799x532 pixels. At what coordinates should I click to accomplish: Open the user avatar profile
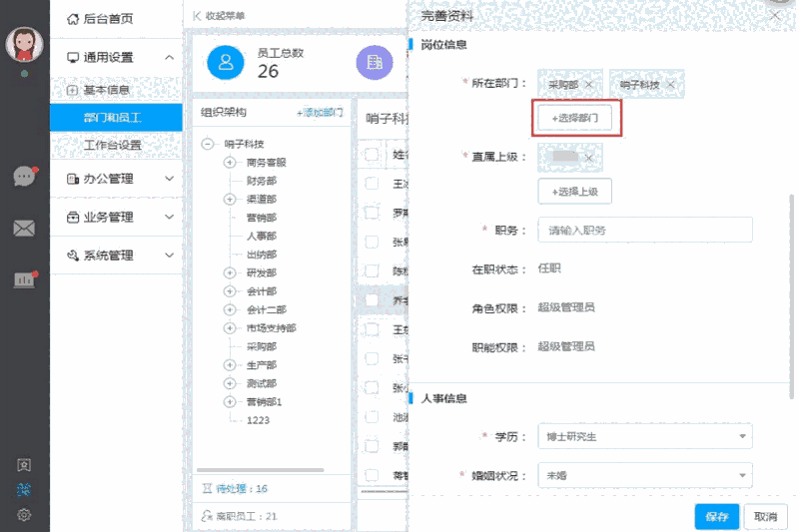point(24,44)
